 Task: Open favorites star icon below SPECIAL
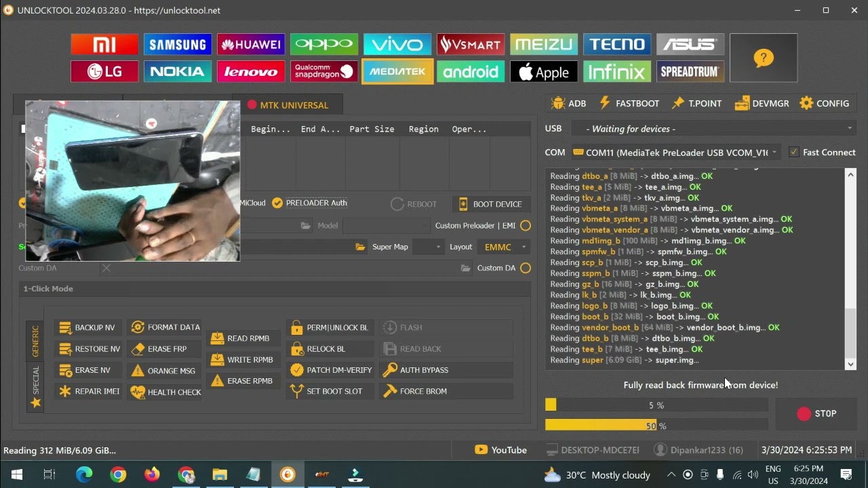[36, 403]
